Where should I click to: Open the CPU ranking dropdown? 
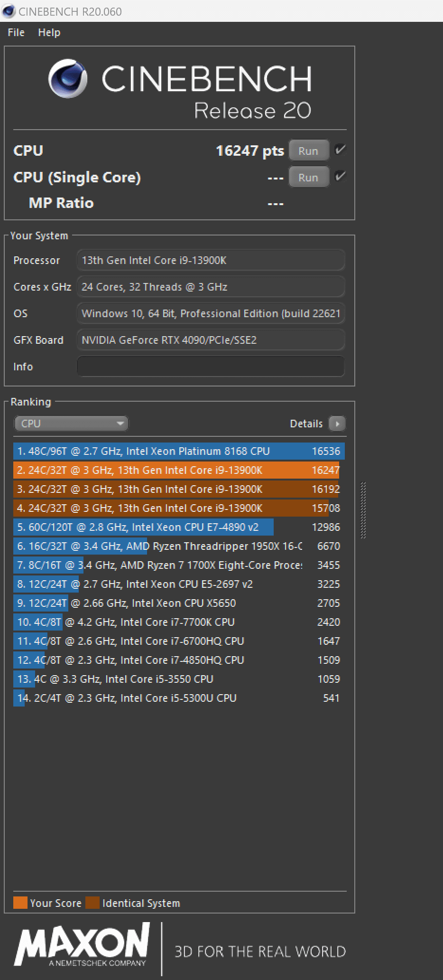click(x=71, y=424)
